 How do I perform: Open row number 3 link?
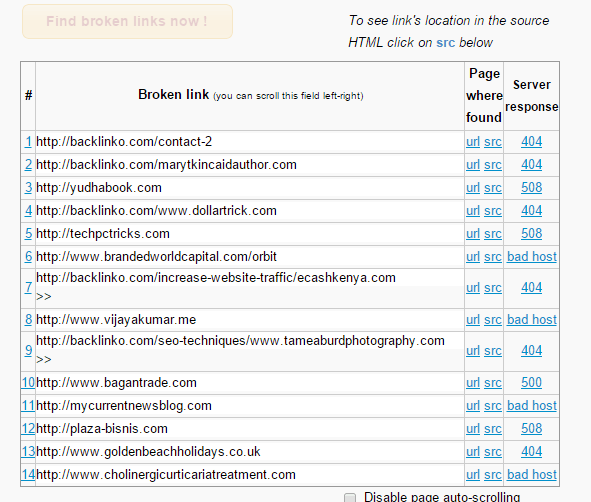[x=28, y=188]
